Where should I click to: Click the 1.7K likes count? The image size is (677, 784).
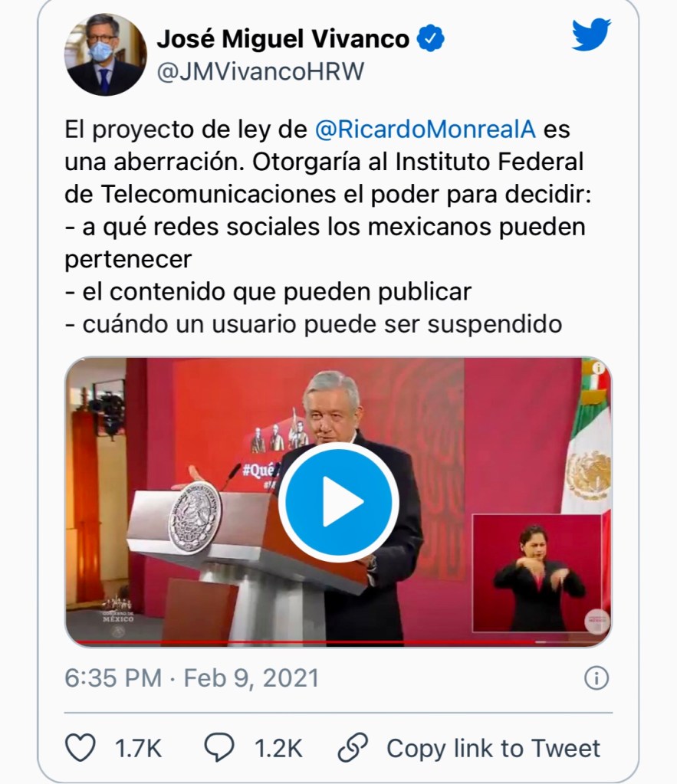pyautogui.click(x=139, y=749)
